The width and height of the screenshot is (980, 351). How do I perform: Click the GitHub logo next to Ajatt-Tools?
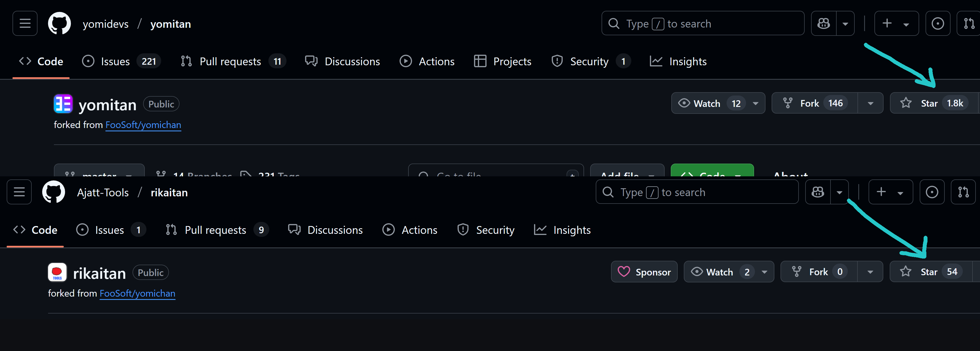point(54,192)
